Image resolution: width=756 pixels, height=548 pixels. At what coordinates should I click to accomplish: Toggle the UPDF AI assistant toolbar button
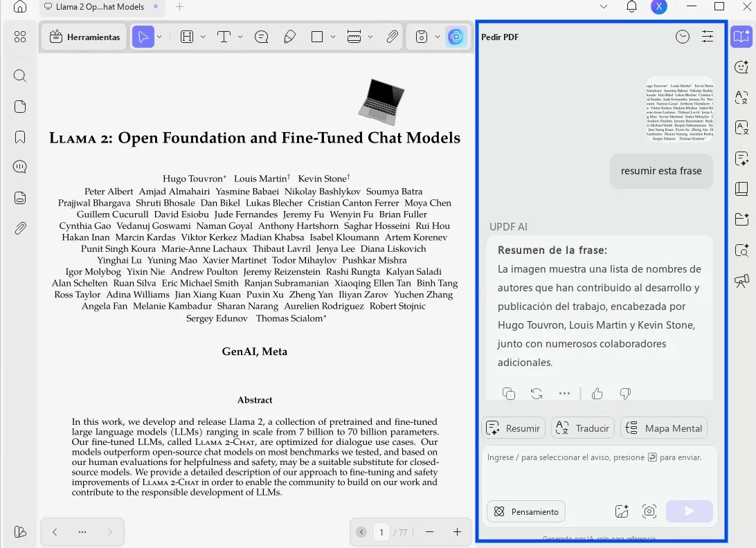click(x=456, y=37)
